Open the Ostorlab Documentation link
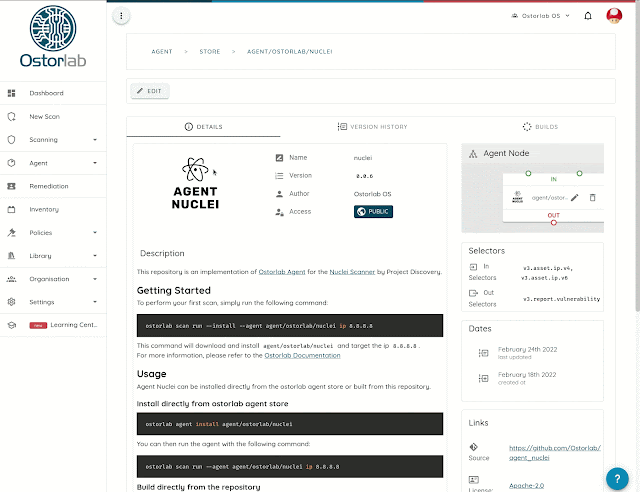640x492 pixels. click(302, 355)
